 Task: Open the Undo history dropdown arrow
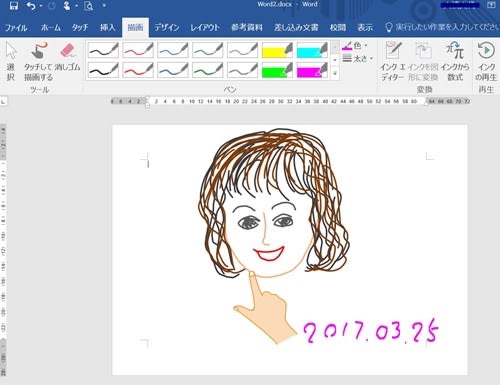[x=41, y=6]
